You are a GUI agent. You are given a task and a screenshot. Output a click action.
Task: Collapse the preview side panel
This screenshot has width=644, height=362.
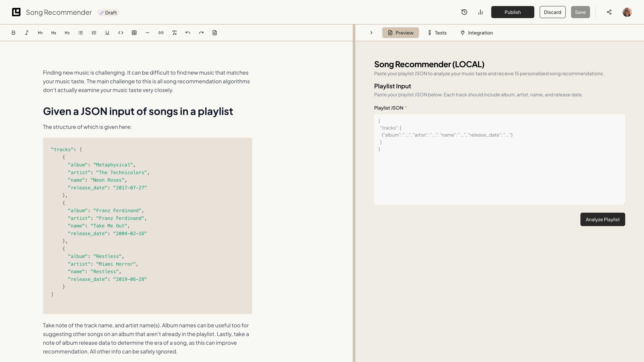pyautogui.click(x=371, y=33)
